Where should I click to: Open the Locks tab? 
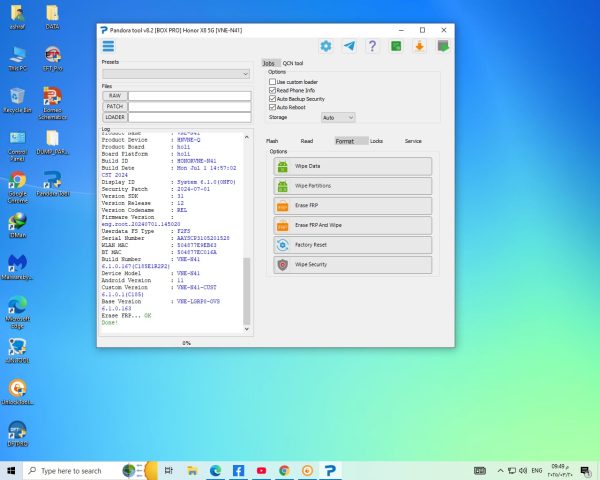[x=377, y=141]
